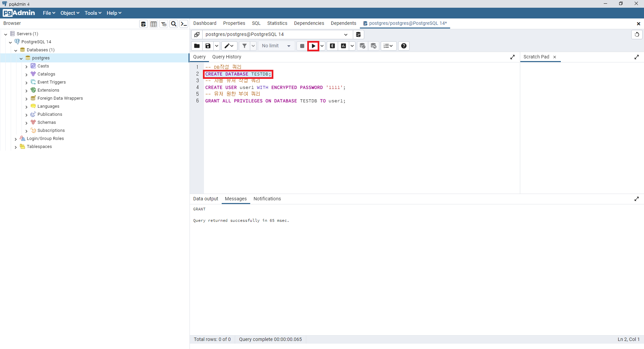Close the query tool tab panel
644x349 pixels.
point(639,24)
